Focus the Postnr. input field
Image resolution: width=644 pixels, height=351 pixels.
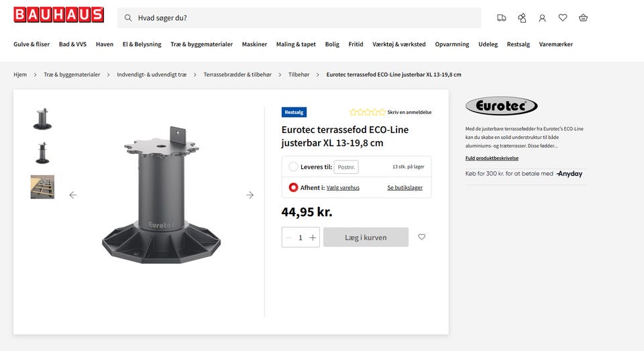pyautogui.click(x=346, y=167)
